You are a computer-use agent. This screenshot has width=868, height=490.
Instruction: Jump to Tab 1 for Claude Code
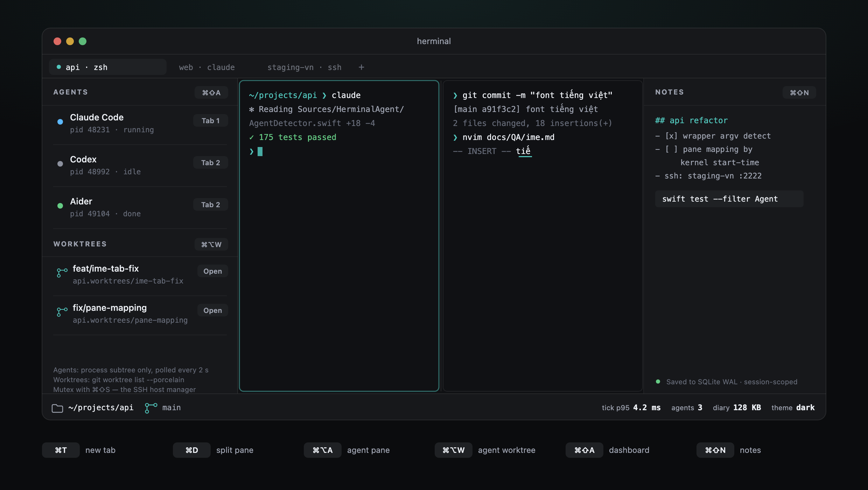coord(211,120)
